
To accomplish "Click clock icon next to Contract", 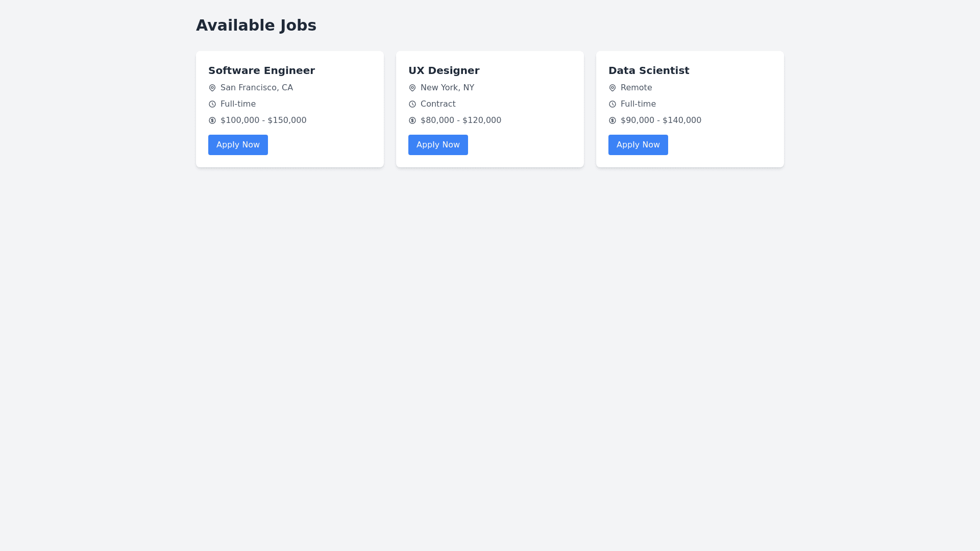I will point(412,104).
